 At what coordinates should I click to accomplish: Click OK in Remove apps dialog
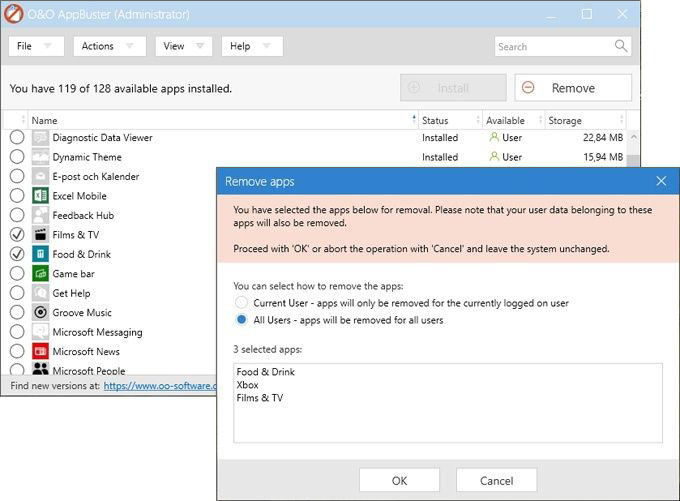click(399, 480)
